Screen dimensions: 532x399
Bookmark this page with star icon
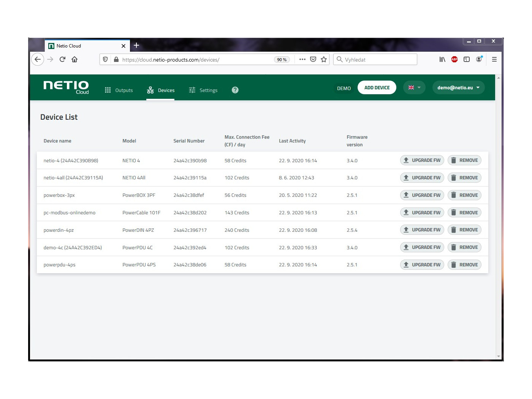pos(324,59)
